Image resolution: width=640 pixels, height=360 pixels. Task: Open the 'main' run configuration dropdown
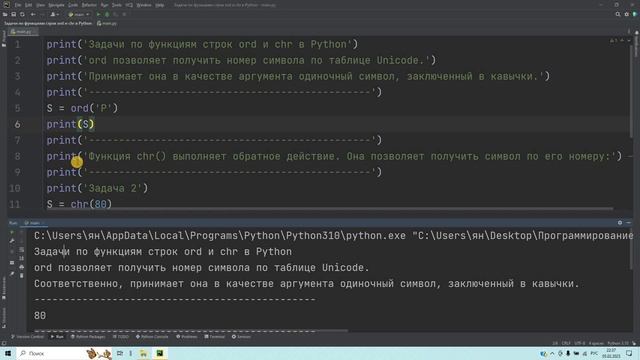pyautogui.click(x=79, y=14)
